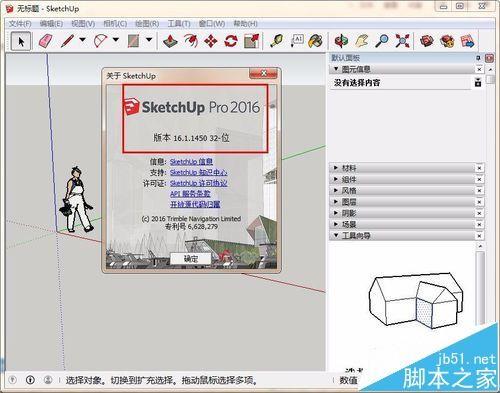Select the Offset tool

[x=190, y=41]
